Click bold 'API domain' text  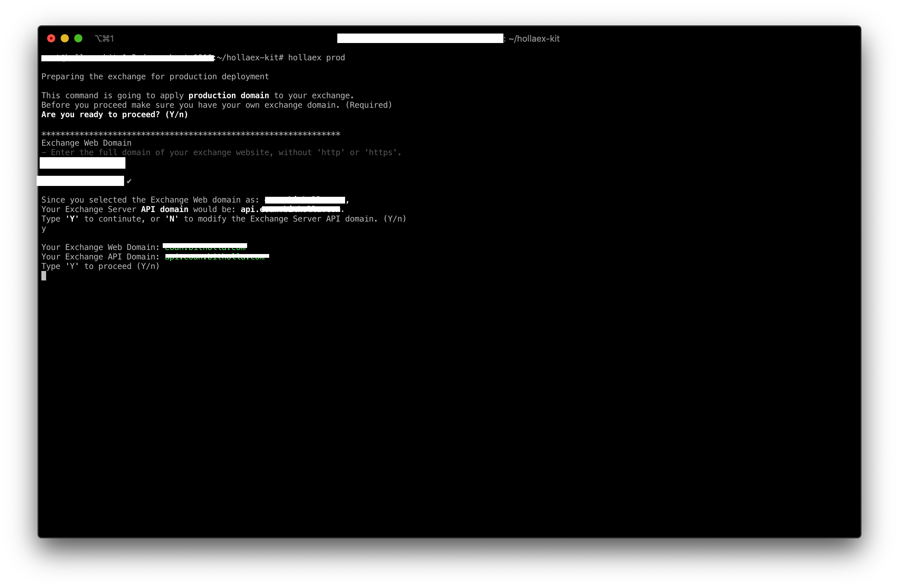164,209
